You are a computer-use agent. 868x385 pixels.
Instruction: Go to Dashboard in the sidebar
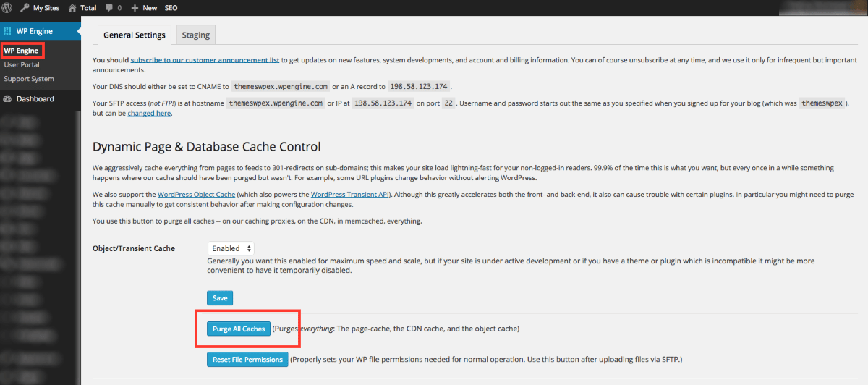(x=35, y=98)
